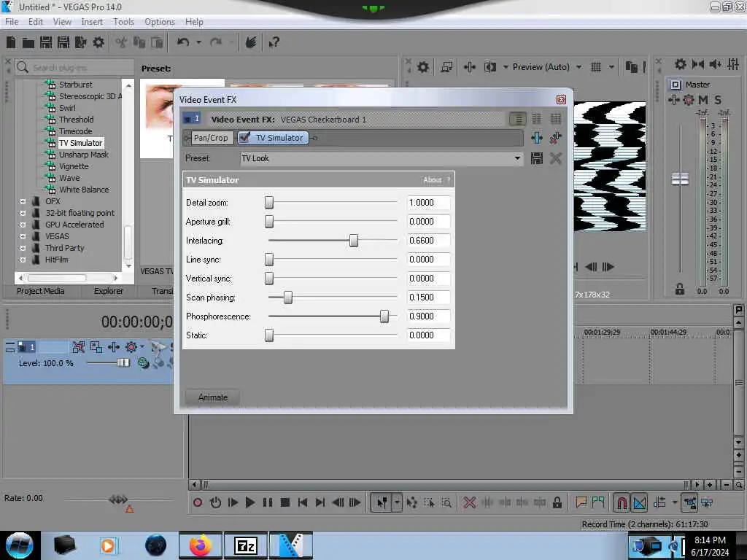This screenshot has width=747, height=560.
Task: Mute the Master bus
Action: (703, 99)
